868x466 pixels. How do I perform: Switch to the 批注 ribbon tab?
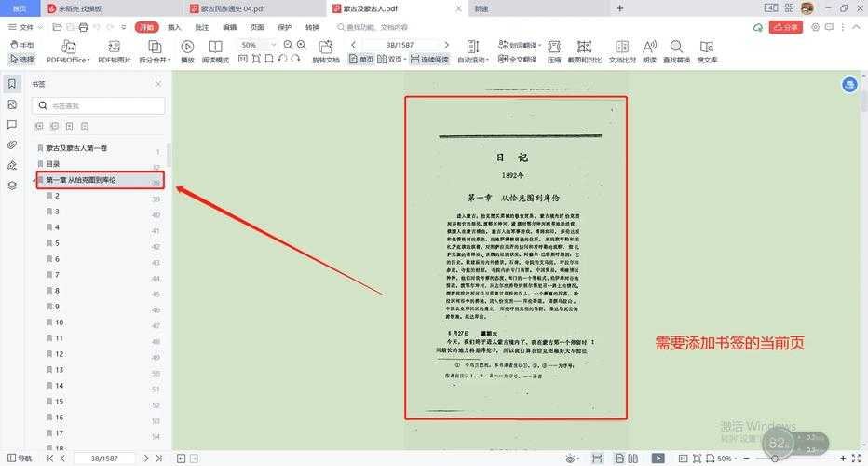point(202,27)
